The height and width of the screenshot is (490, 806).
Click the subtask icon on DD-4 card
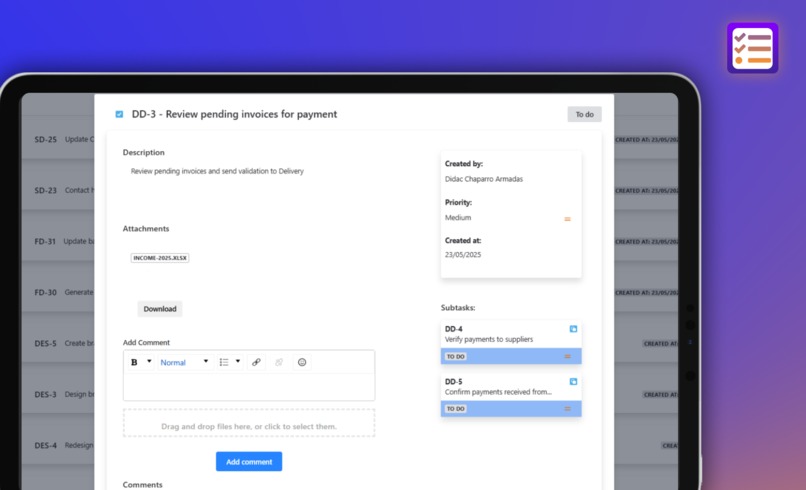pyautogui.click(x=573, y=329)
